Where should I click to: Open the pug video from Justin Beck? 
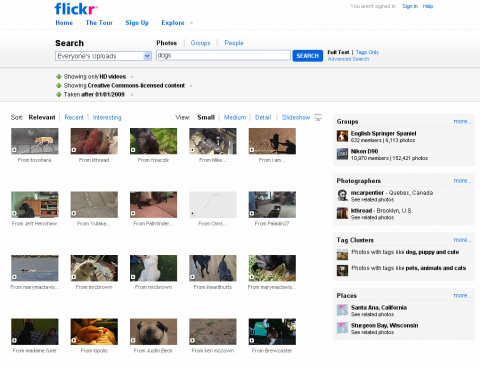tap(153, 332)
